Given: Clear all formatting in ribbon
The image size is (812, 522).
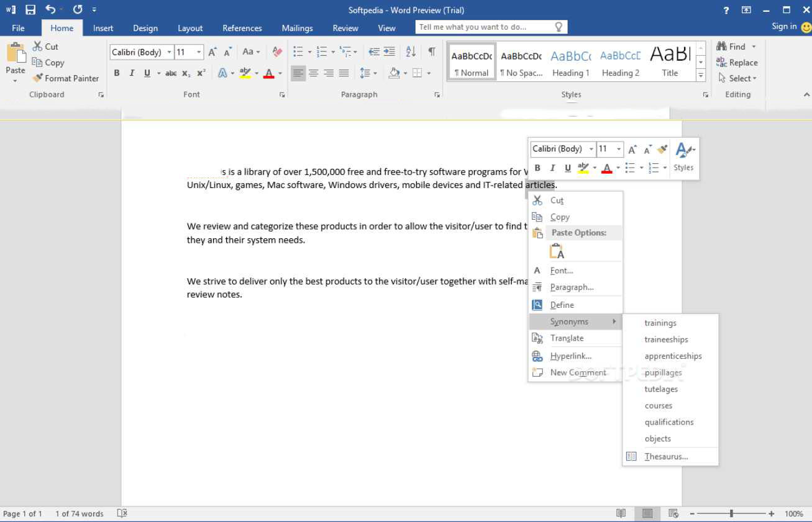Looking at the screenshot, I should tap(277, 52).
